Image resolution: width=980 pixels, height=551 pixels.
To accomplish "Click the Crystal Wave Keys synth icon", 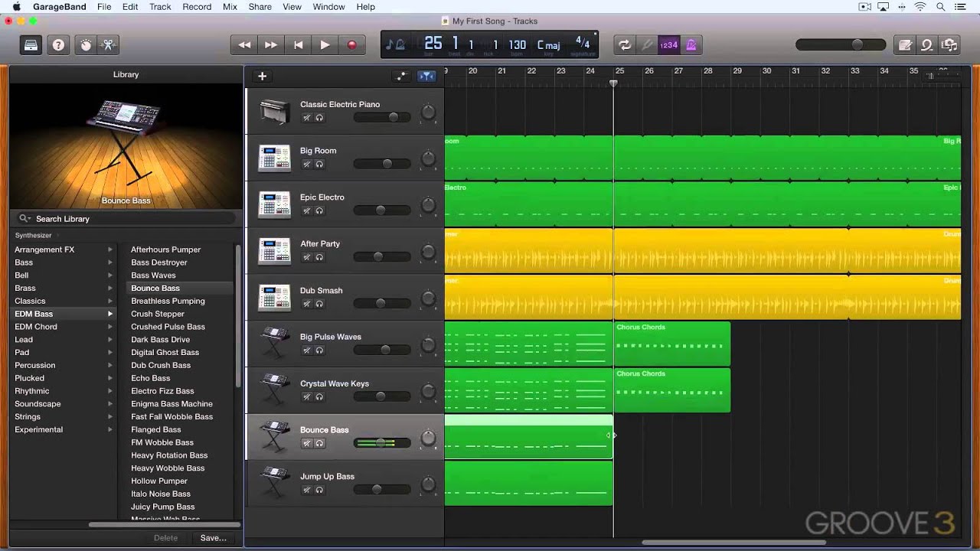I will 274,390.
